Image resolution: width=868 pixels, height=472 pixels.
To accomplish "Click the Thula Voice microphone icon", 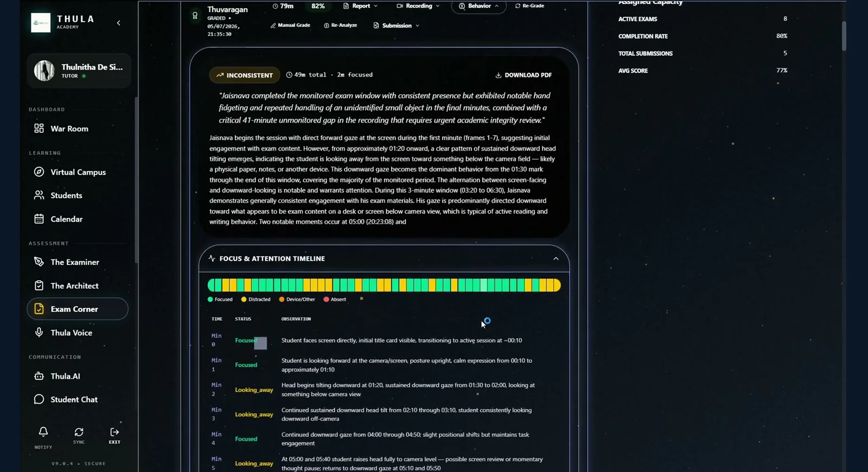I will [x=39, y=333].
